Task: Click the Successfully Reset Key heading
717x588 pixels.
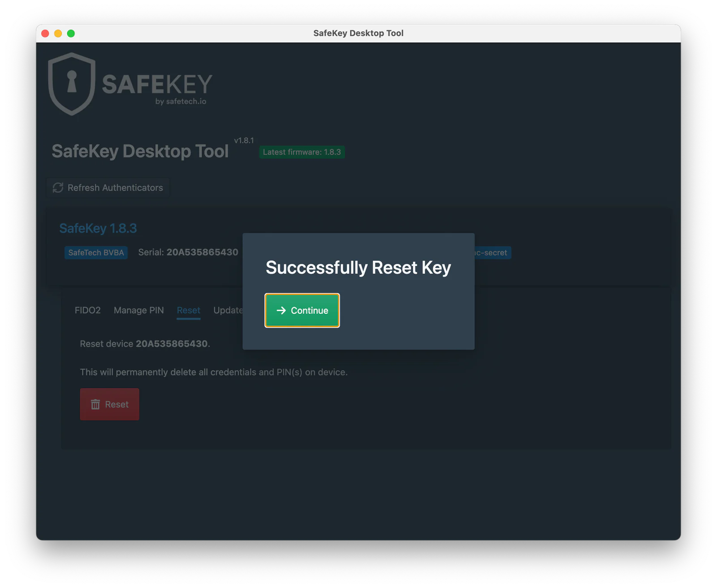Action: click(358, 268)
